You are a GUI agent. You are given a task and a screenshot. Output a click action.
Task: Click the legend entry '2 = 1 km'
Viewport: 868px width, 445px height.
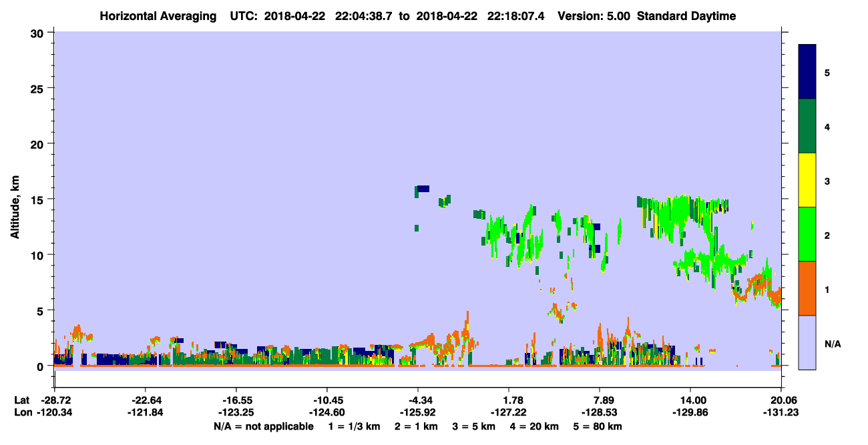[x=417, y=426]
